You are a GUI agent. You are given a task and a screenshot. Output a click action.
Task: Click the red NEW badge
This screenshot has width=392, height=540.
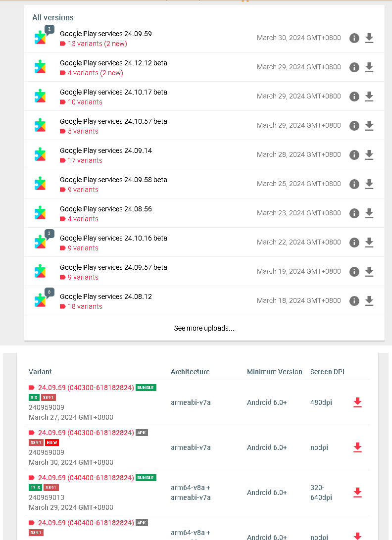(x=52, y=442)
